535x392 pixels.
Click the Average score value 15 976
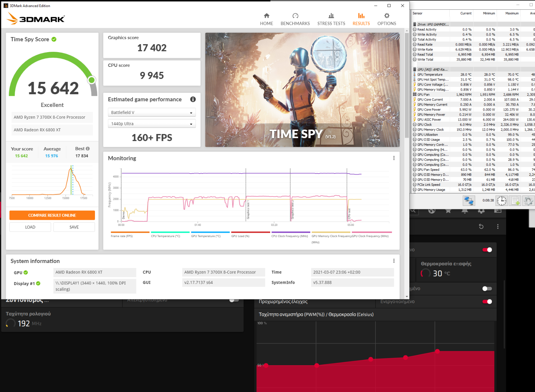point(52,156)
